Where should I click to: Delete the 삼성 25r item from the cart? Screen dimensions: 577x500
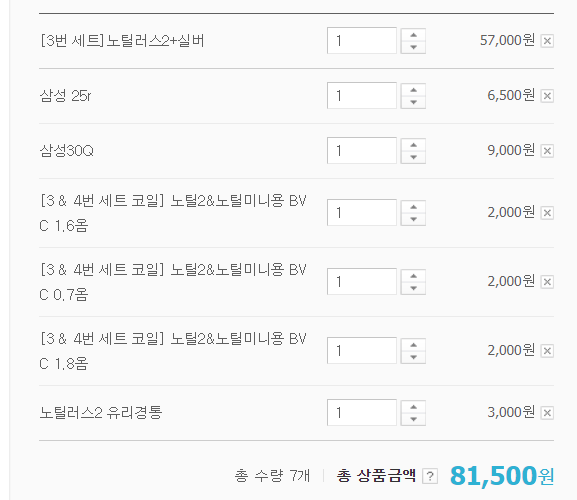(x=547, y=96)
